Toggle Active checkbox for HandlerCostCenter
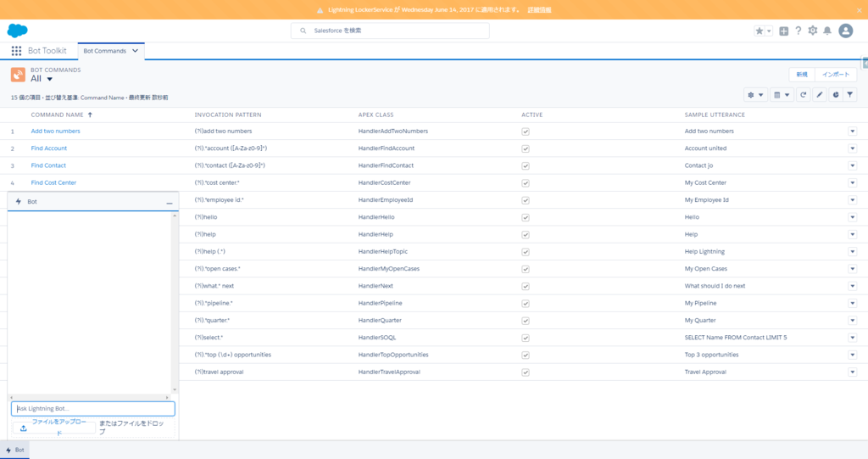Image resolution: width=868 pixels, height=459 pixels. 526,183
